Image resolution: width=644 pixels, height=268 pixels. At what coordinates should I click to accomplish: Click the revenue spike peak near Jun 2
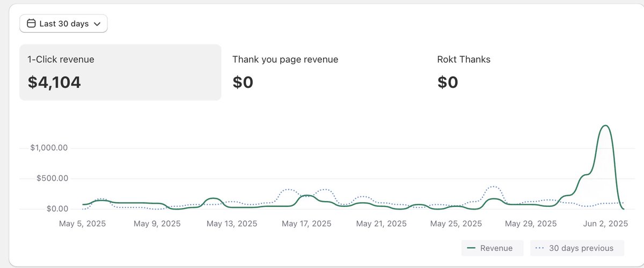click(x=605, y=125)
